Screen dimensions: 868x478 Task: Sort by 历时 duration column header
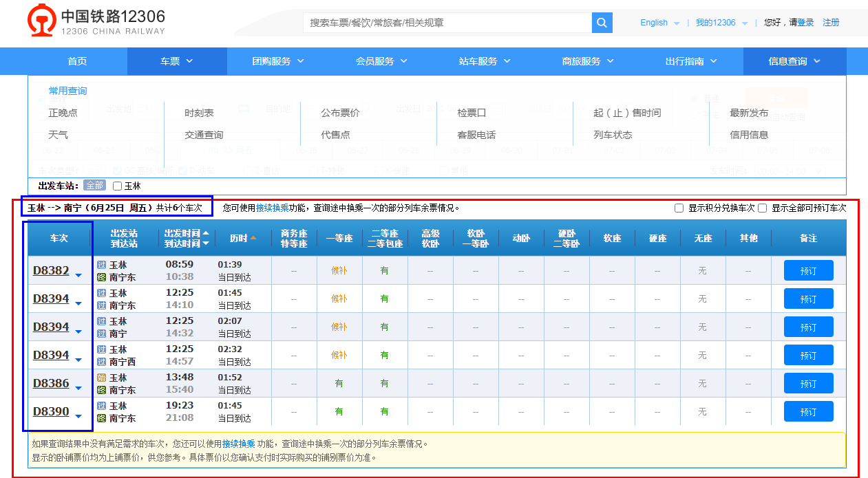tap(243, 238)
